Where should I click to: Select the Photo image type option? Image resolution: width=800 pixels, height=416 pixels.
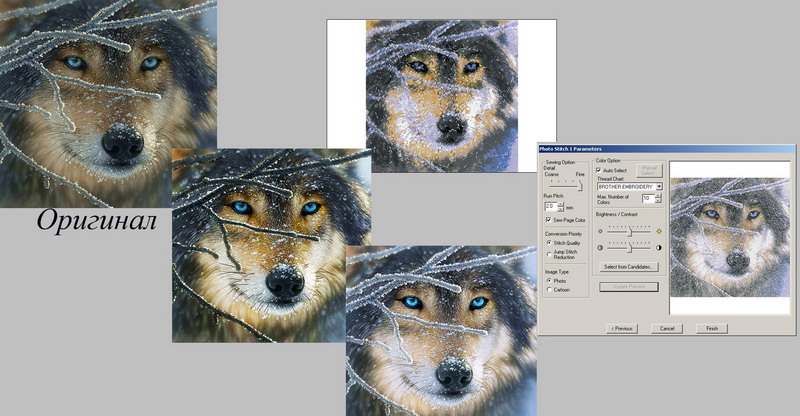click(x=547, y=281)
